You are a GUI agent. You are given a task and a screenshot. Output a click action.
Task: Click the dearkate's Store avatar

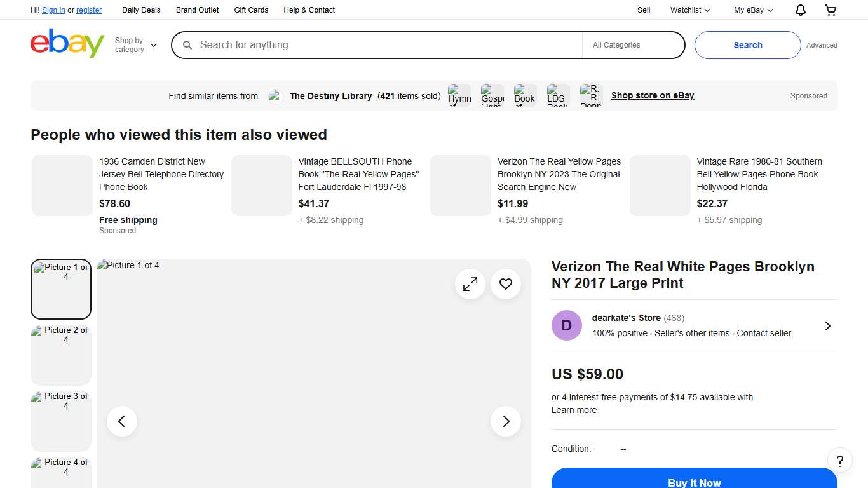pyautogui.click(x=566, y=325)
